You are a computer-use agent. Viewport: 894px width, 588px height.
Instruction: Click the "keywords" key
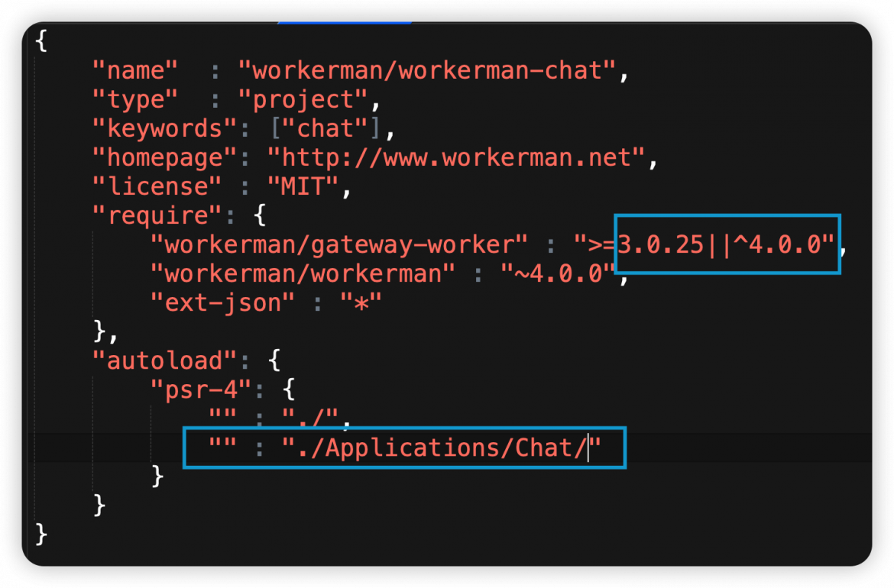coord(164,129)
